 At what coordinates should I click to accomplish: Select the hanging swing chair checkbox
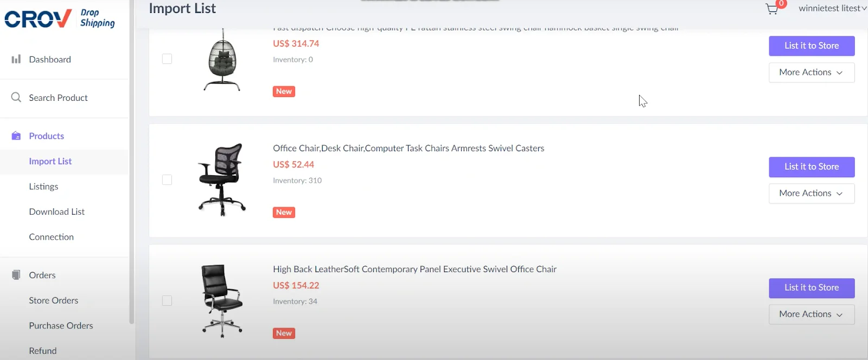tap(167, 59)
